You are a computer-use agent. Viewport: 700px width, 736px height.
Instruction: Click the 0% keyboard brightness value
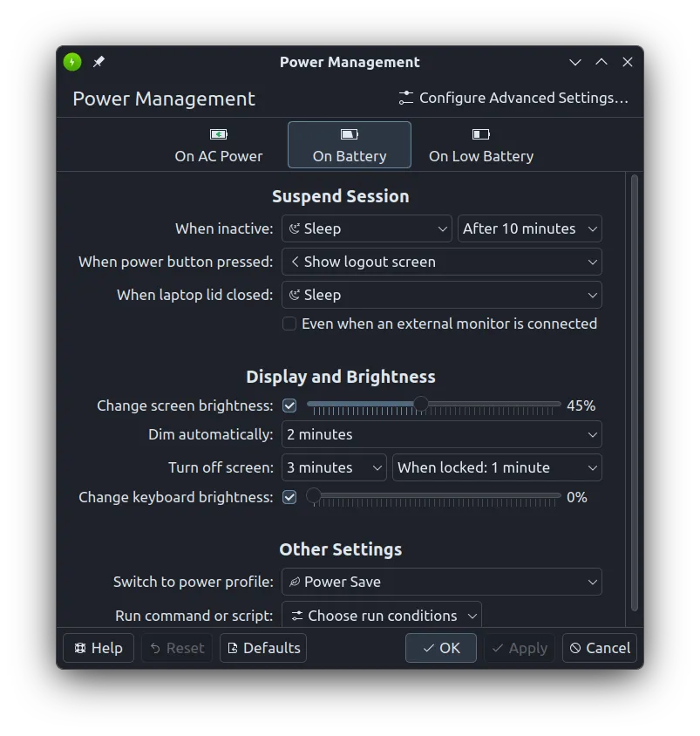point(576,497)
